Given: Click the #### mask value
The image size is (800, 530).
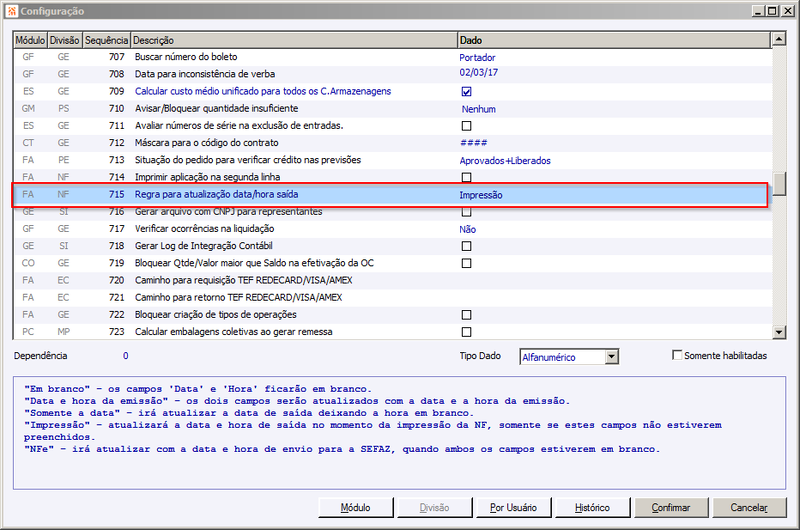Looking at the screenshot, I should point(473,143).
